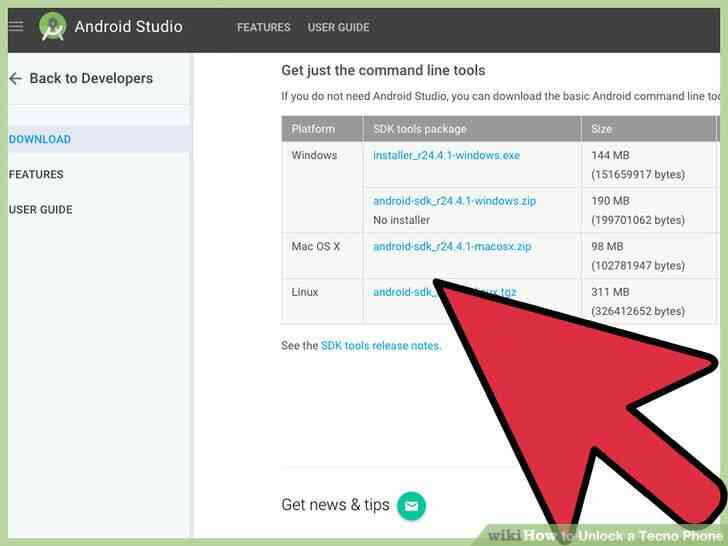Viewport: 728px width, 546px height.
Task: Click the Linux platform cell
Action: [x=305, y=292]
